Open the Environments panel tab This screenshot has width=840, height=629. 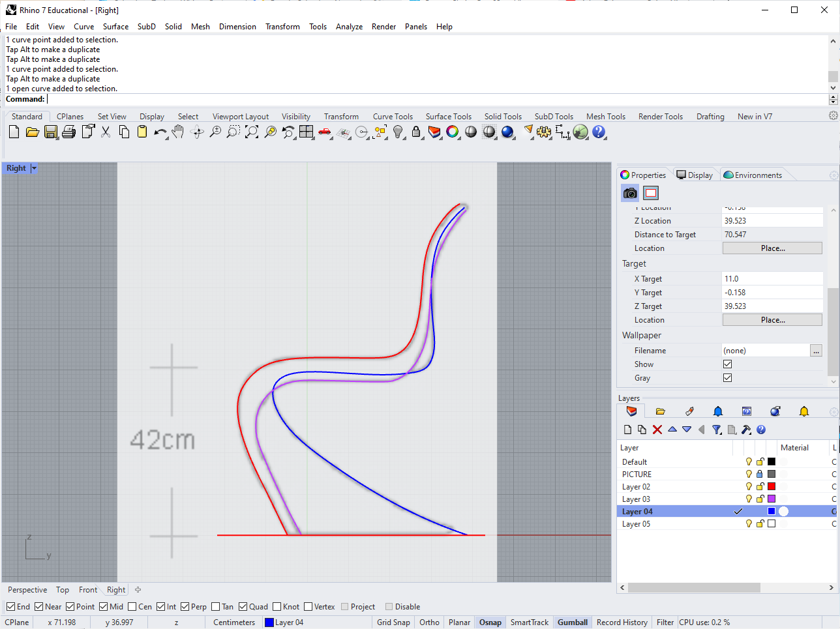point(753,175)
